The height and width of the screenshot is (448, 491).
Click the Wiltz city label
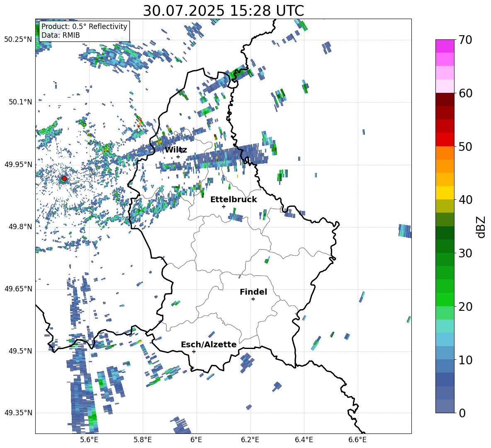point(176,150)
